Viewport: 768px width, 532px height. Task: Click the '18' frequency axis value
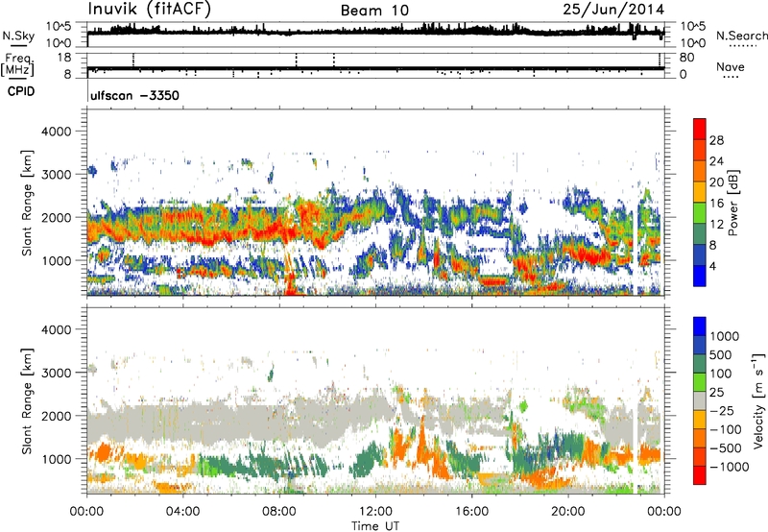[63, 58]
